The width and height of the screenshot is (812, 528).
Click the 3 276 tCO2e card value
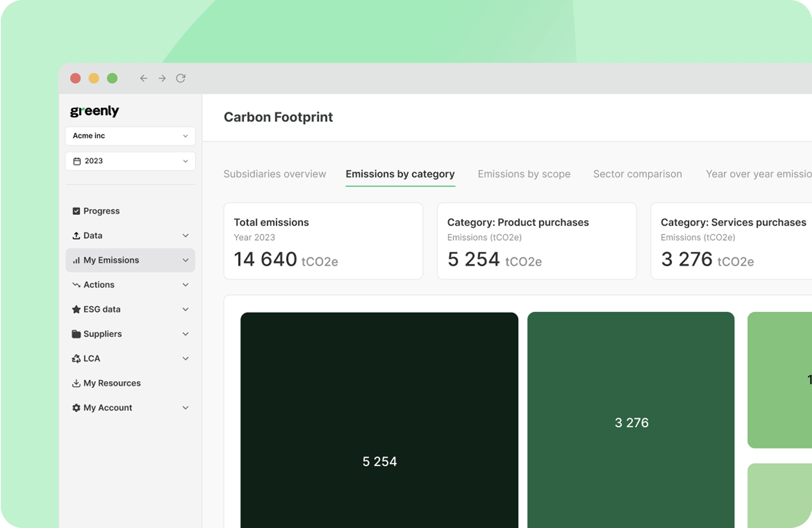(707, 260)
